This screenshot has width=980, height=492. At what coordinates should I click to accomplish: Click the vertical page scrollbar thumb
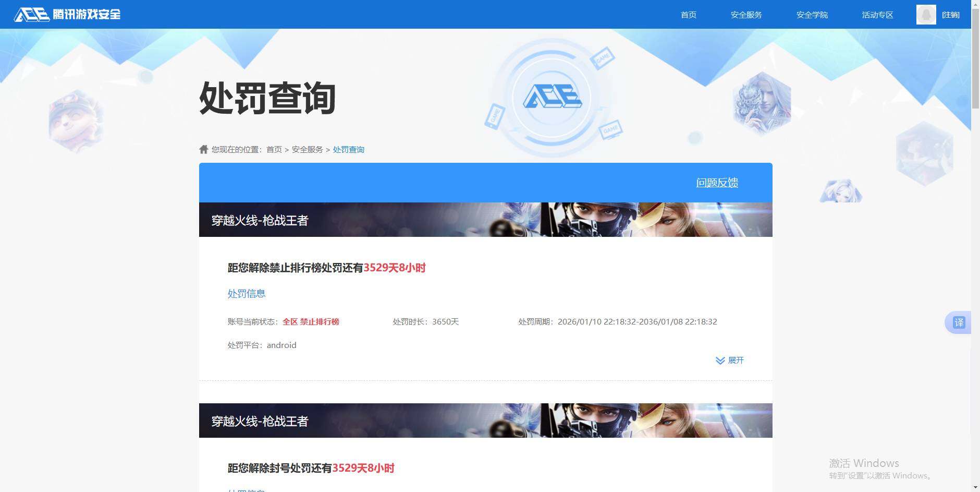[x=975, y=58]
